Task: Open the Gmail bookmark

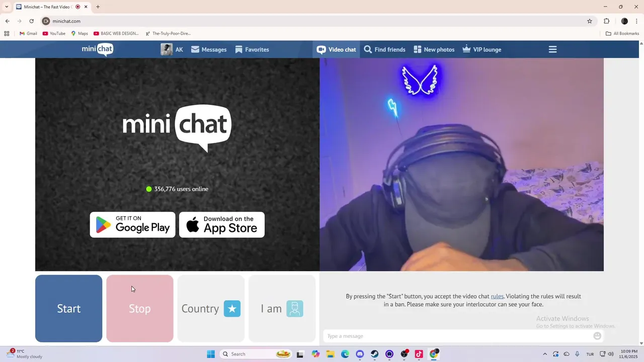Action: (28, 34)
